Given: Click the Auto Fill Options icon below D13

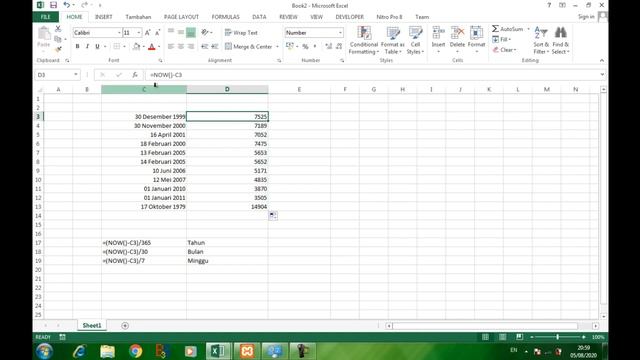Looking at the screenshot, I should (273, 216).
